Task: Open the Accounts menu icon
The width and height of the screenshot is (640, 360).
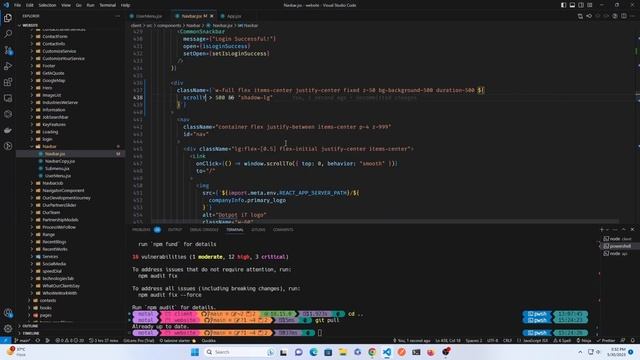Action: pyautogui.click(x=8, y=313)
